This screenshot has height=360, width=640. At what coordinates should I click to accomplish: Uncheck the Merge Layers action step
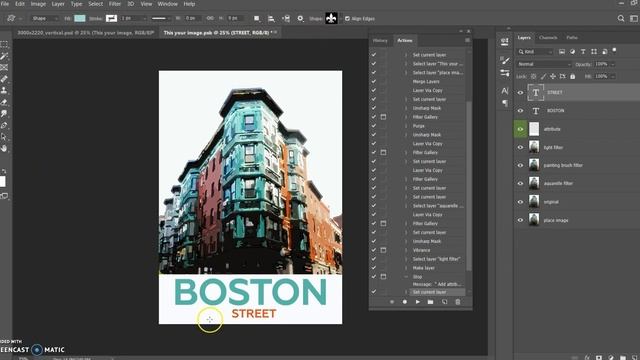pos(374,81)
